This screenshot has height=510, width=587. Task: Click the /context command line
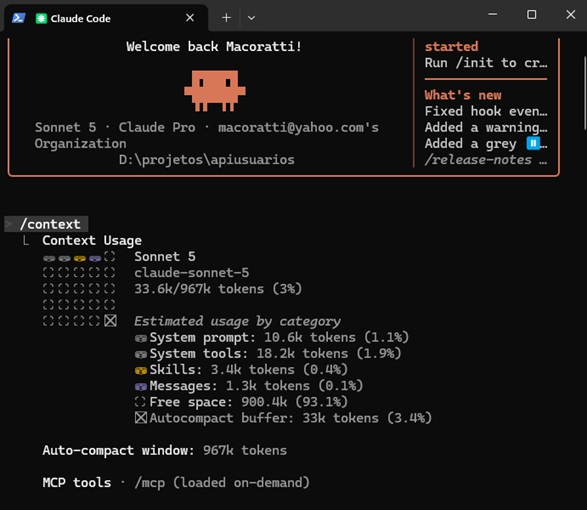tap(46, 224)
